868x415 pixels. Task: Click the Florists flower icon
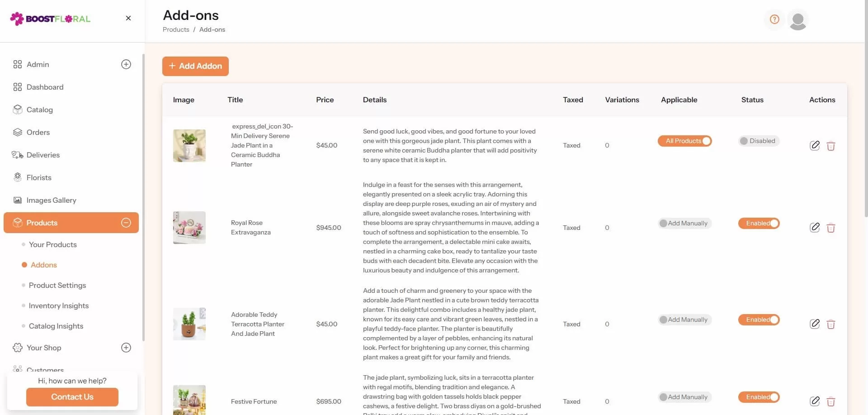pos(18,177)
